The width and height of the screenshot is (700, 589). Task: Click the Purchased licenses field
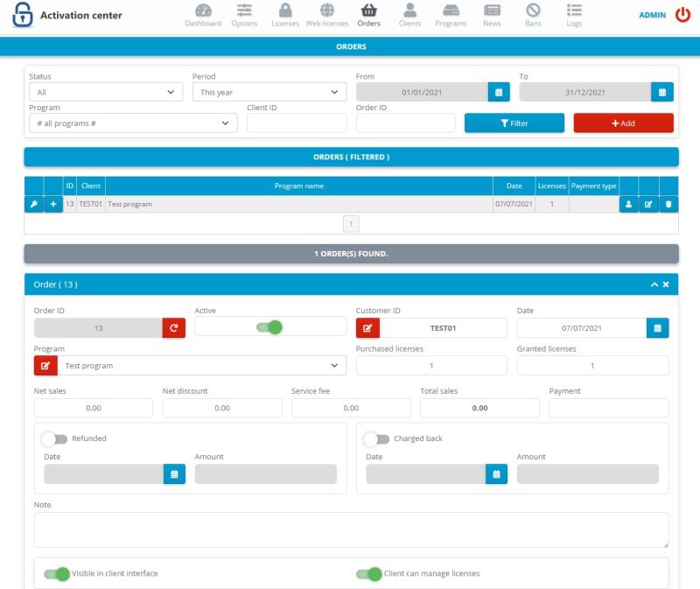coord(431,365)
